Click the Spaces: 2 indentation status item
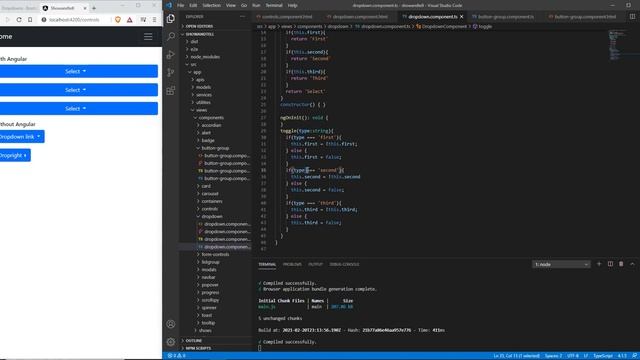640x360 pixels. point(553,356)
